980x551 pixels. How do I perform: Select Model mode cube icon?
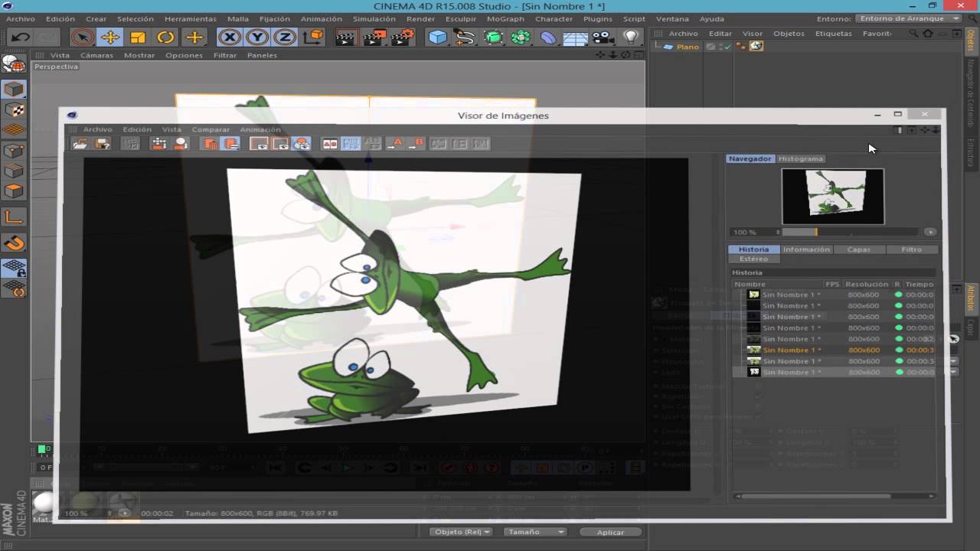pos(14,90)
